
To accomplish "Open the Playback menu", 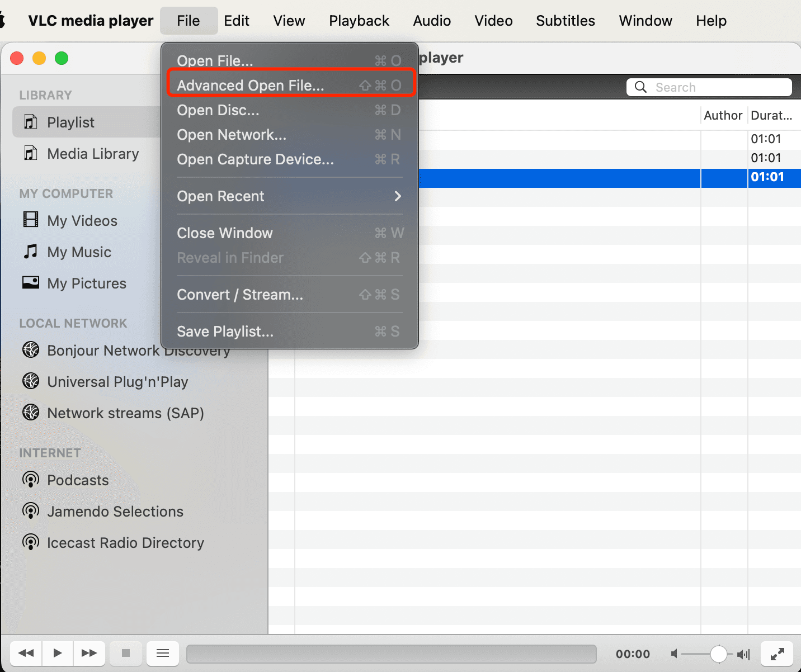I will [359, 21].
